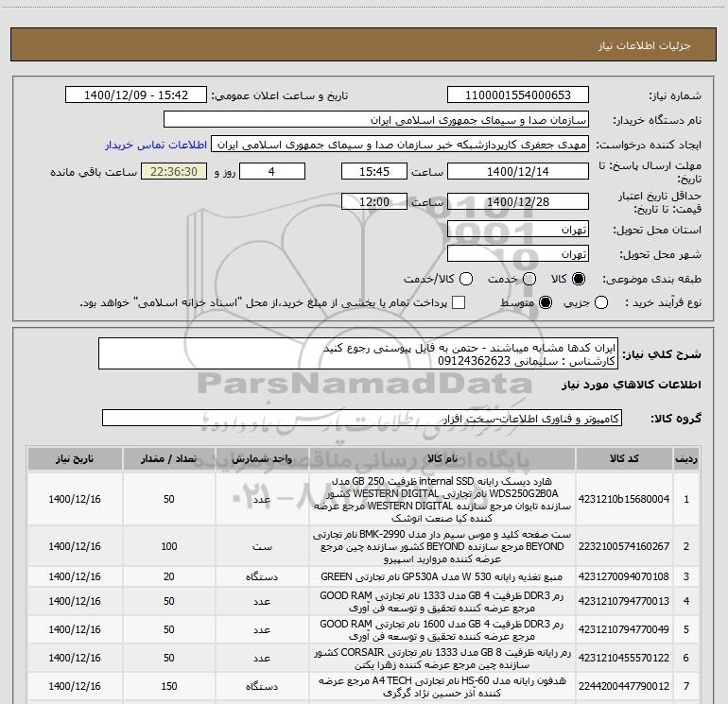Viewport: 728px width, 704px height.
Task: Click quantity 100 in the keyboard set row
Action: 169,546
